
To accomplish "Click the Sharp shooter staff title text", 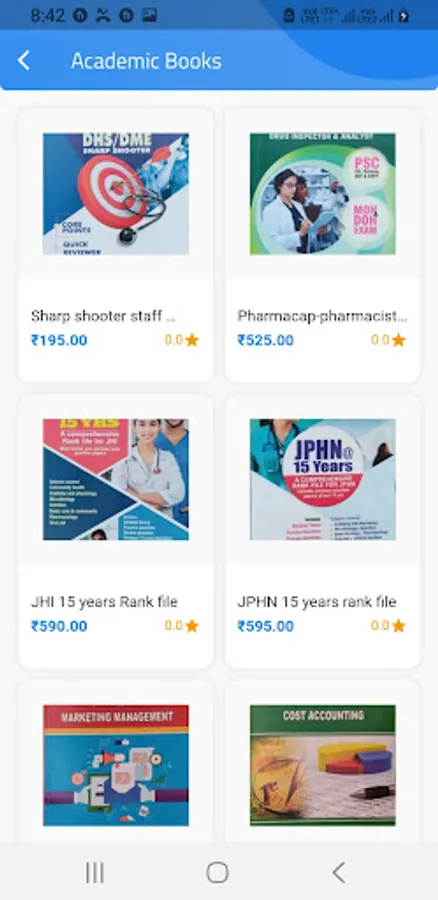I will pyautogui.click(x=103, y=316).
